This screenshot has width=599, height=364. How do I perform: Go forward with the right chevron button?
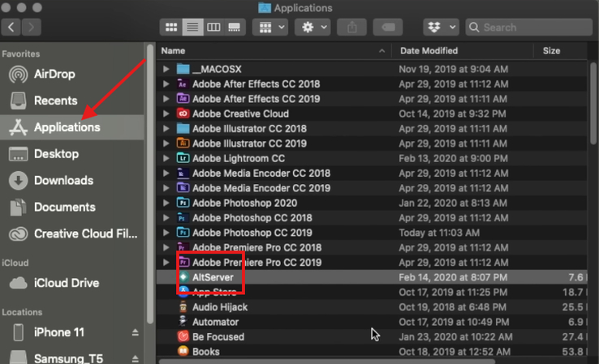click(x=32, y=27)
